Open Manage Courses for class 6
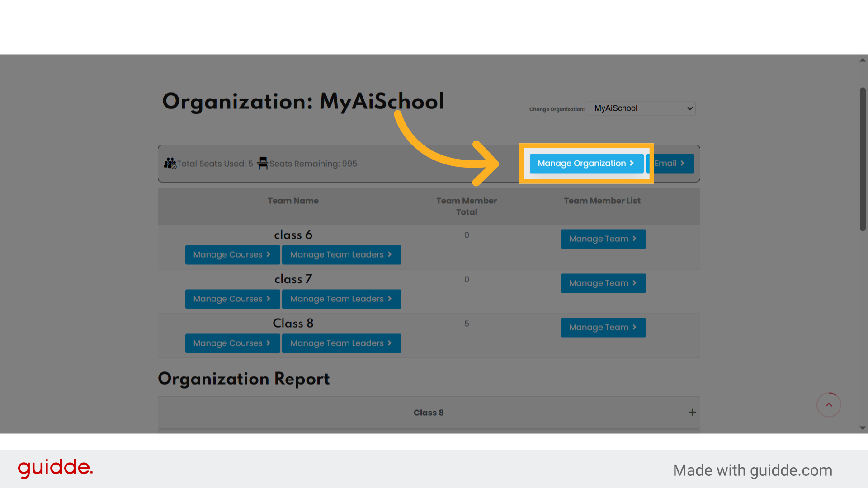 (232, 254)
